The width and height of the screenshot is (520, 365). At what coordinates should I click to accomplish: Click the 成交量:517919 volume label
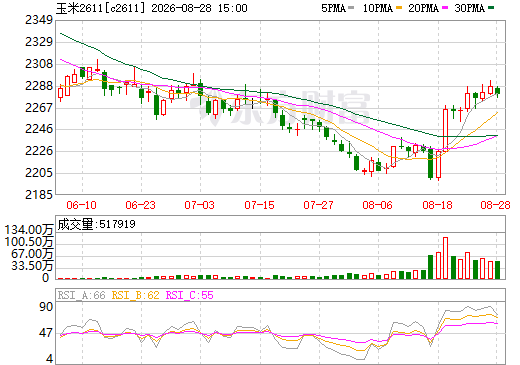click(97, 224)
